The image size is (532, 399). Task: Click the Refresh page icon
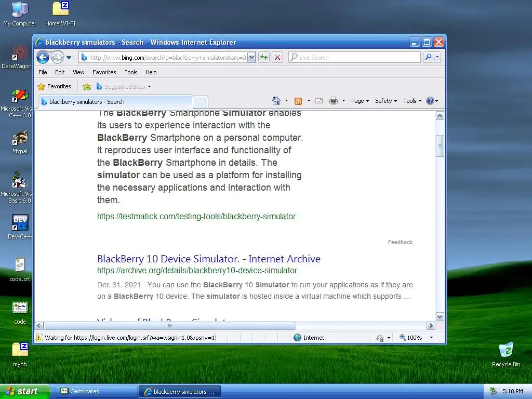click(x=263, y=57)
